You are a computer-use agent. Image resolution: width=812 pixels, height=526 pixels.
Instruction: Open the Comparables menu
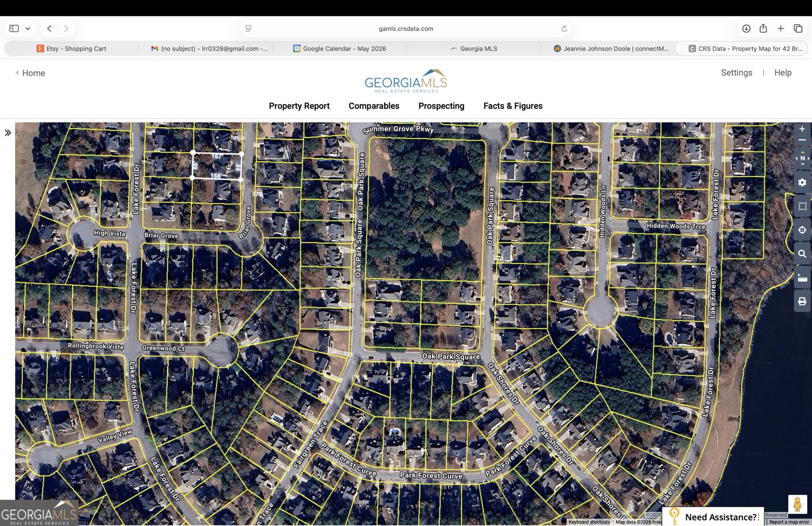[x=374, y=106]
